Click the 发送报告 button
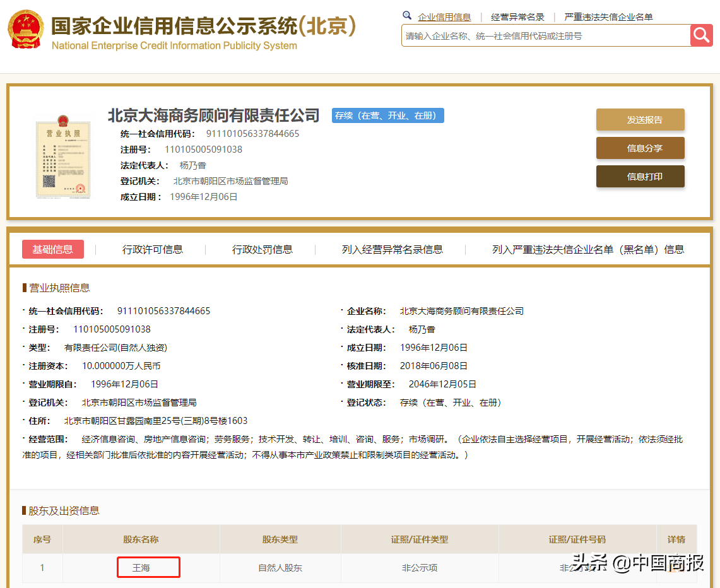 coord(640,119)
